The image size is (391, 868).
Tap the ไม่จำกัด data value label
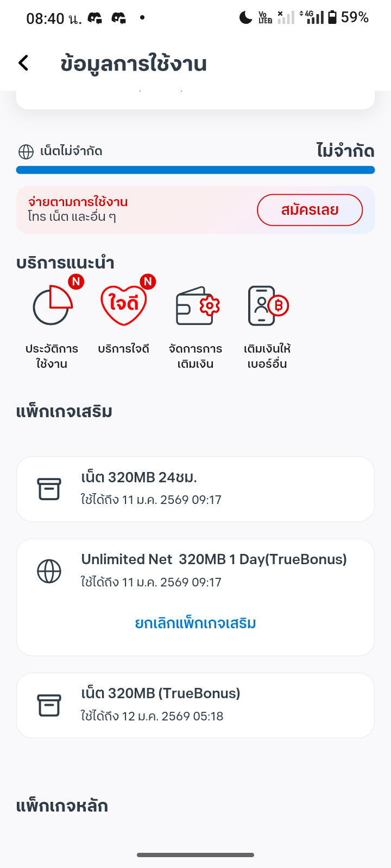tap(345, 150)
